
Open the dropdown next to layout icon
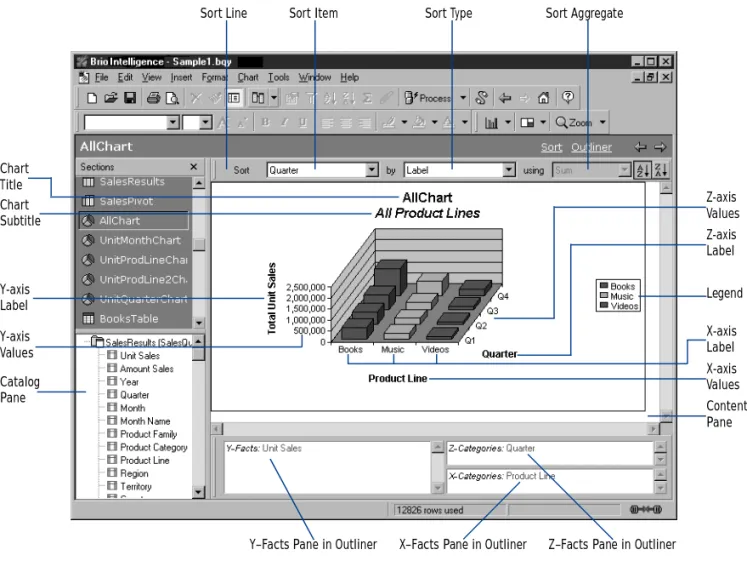tap(273, 98)
